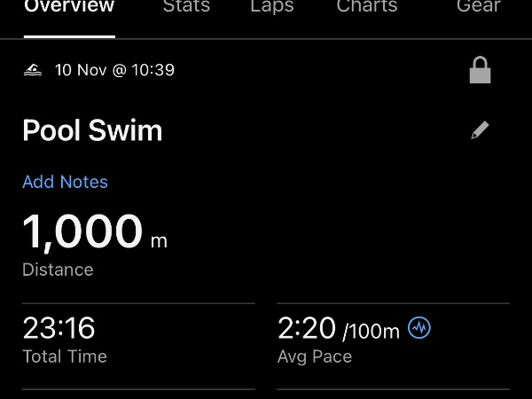Screen dimensions: 532x399
Task: Click the Avg Pace label
Action: click(x=315, y=356)
